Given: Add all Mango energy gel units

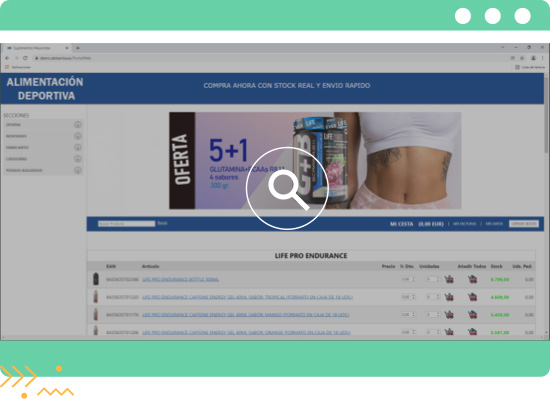Looking at the screenshot, I should (472, 315).
